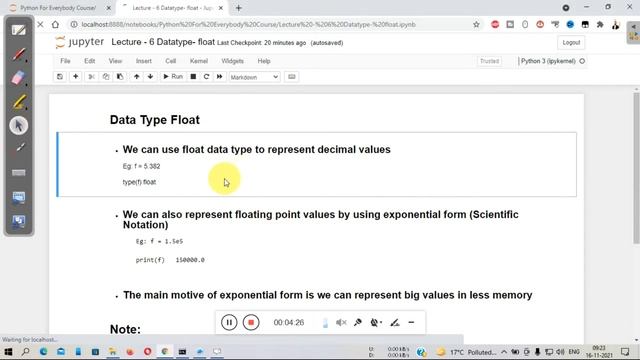This screenshot has height=360, width=640.
Task: Insert a cell below with the plus icon
Action: pos(76,77)
